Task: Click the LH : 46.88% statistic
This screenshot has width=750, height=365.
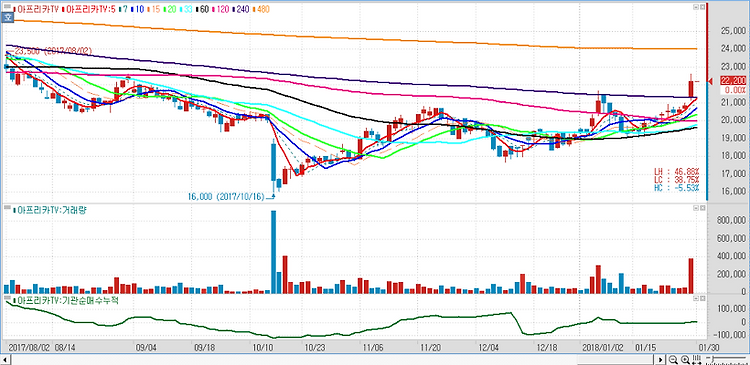Action: pos(677,171)
